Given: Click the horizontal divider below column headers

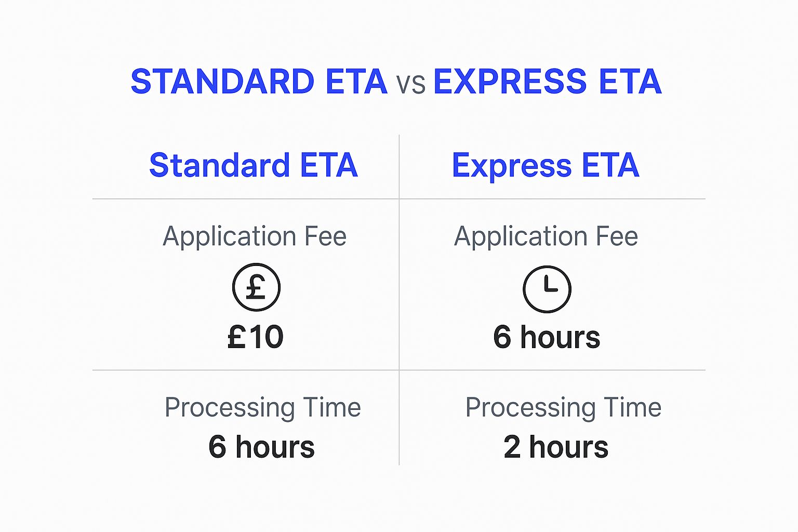Looking at the screenshot, I should coord(244,199).
